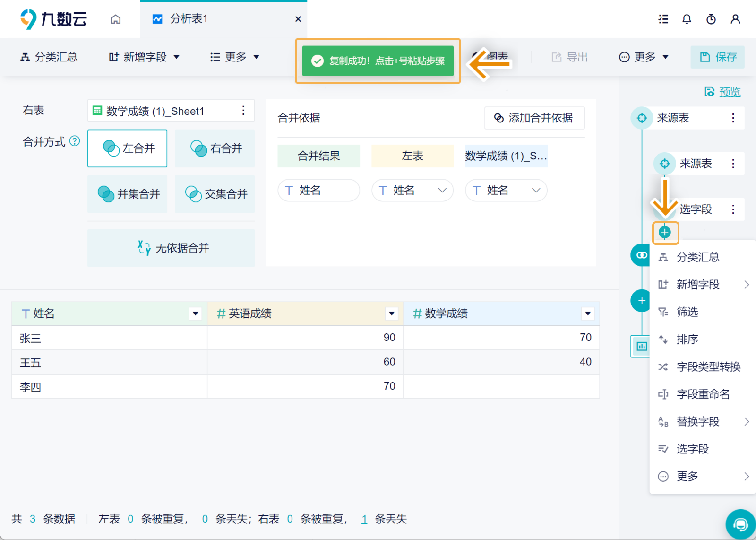Open notifications bell icon
Screen dimensions: 756x540
pos(687,19)
